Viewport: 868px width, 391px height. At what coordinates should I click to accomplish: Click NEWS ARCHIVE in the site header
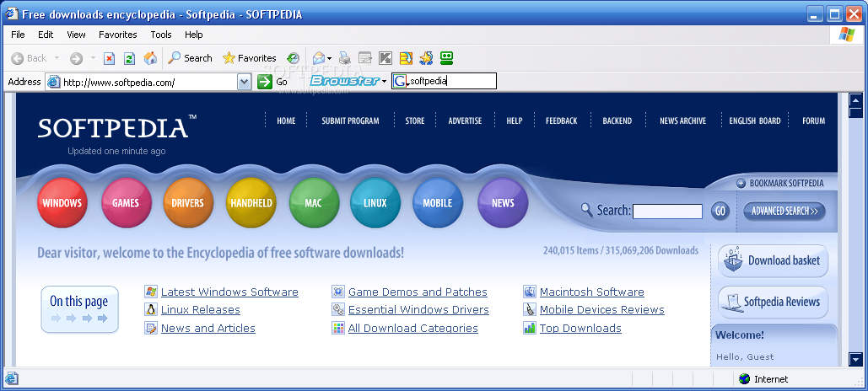click(682, 121)
